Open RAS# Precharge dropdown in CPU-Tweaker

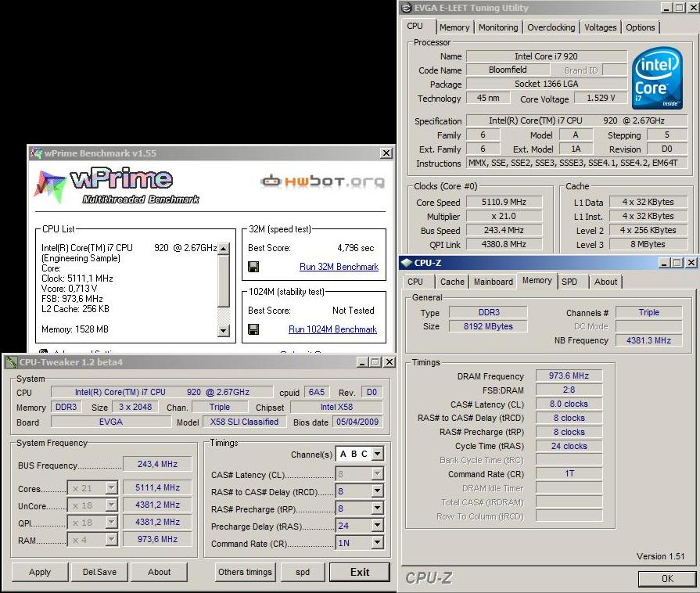377,509
